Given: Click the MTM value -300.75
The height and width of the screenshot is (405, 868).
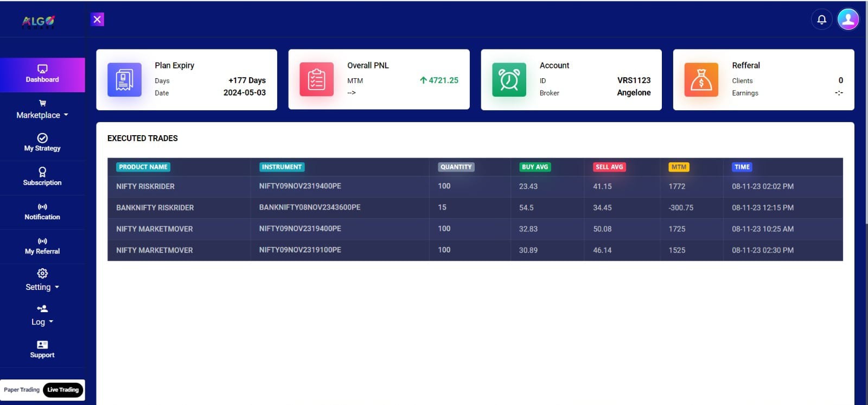Looking at the screenshot, I should pyautogui.click(x=681, y=207).
